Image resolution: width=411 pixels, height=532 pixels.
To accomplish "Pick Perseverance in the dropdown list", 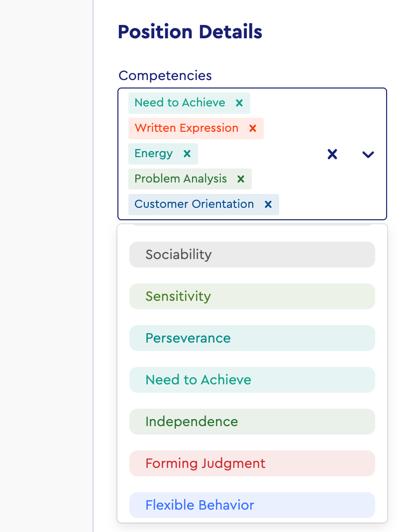I will [x=252, y=338].
